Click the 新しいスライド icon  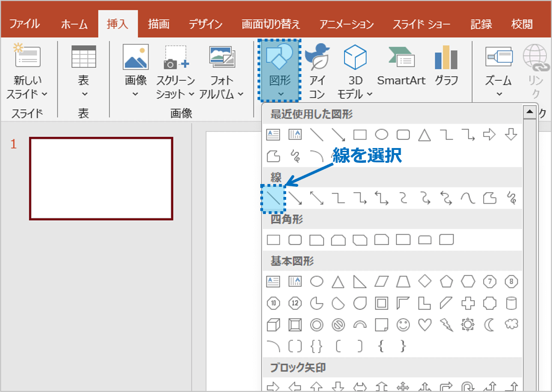coord(27,56)
